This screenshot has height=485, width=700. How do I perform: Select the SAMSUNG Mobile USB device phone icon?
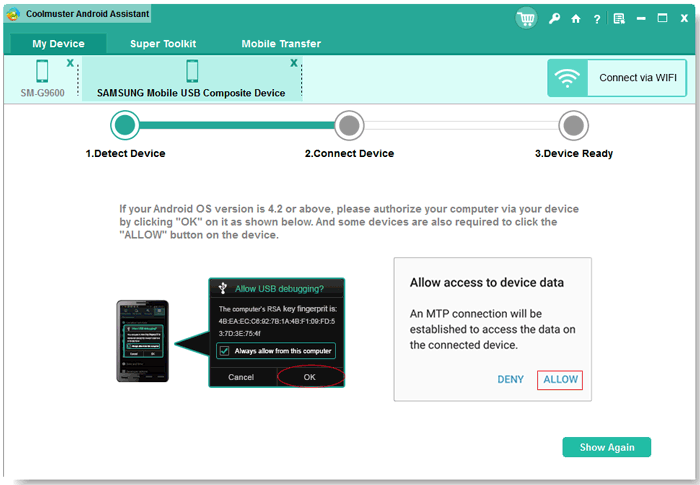(192, 71)
